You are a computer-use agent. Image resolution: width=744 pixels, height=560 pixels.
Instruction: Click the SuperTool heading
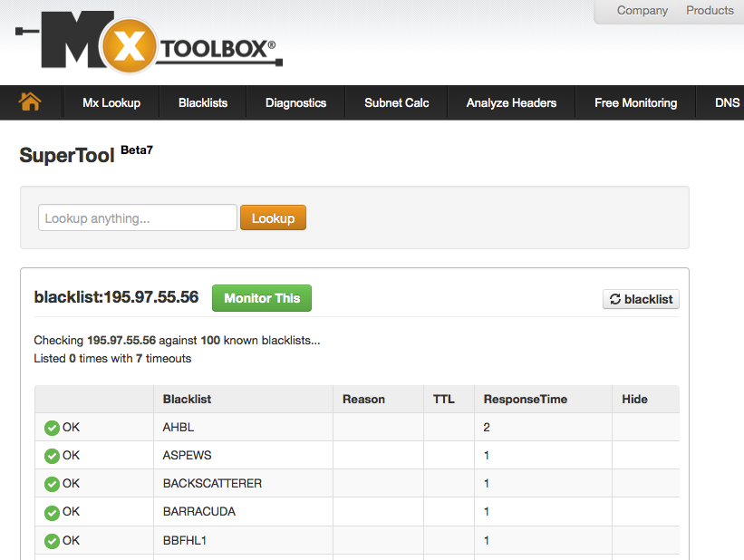[x=67, y=155]
